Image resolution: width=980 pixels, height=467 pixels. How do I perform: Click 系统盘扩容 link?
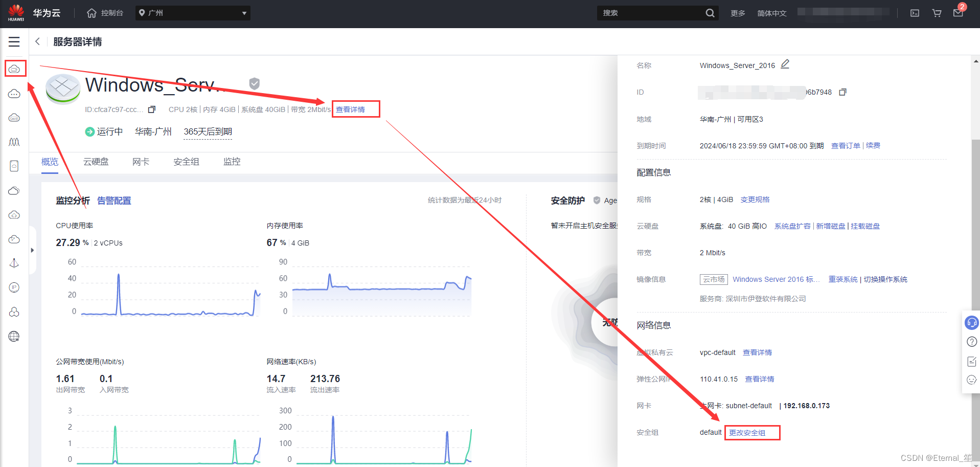[792, 226]
